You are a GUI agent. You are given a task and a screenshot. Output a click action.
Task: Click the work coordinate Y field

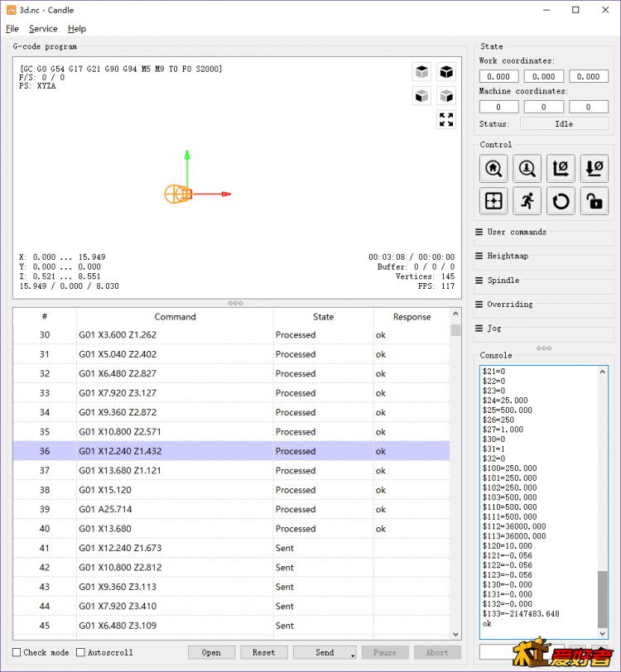click(x=543, y=77)
